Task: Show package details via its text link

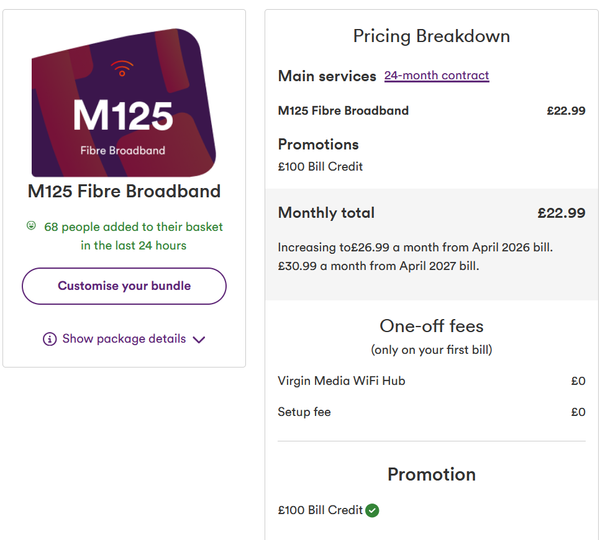Action: [124, 339]
